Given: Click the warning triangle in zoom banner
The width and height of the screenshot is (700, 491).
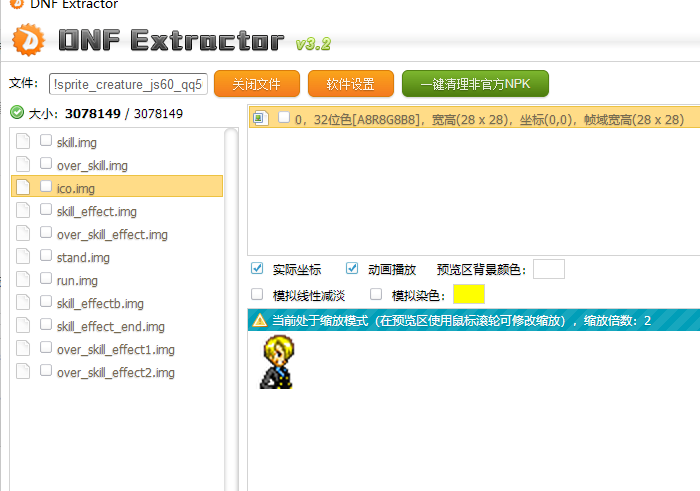Looking at the screenshot, I should point(259,320).
